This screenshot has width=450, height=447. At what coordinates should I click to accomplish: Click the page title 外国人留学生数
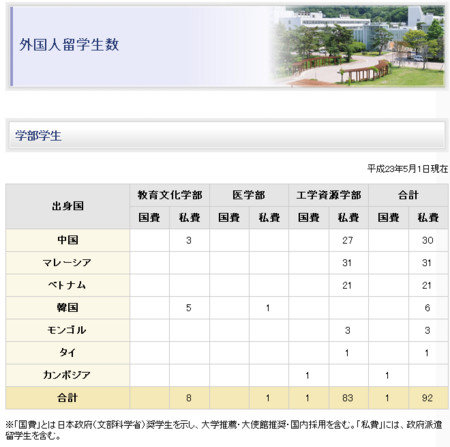click(69, 45)
